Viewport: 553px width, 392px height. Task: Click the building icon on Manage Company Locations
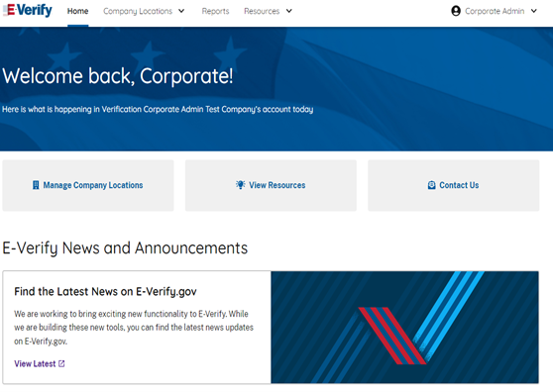36,185
